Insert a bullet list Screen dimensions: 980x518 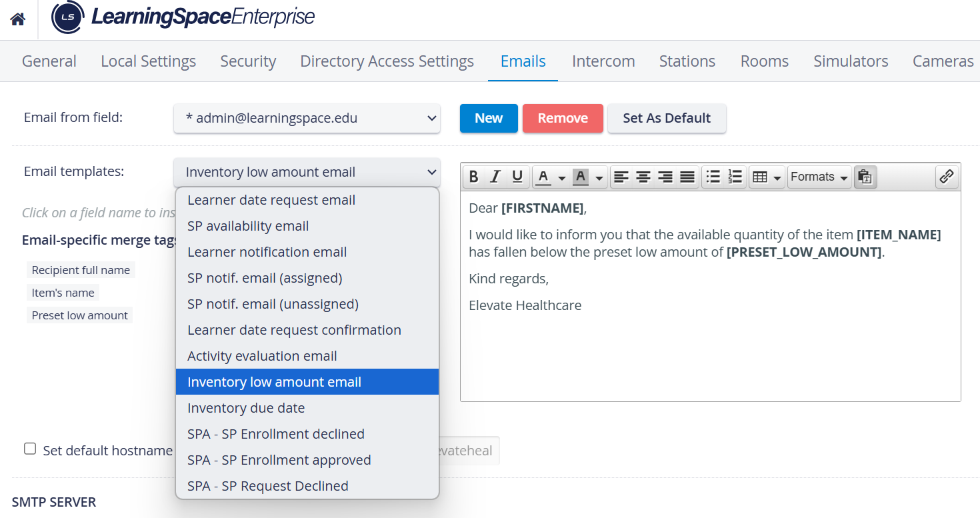(x=713, y=177)
